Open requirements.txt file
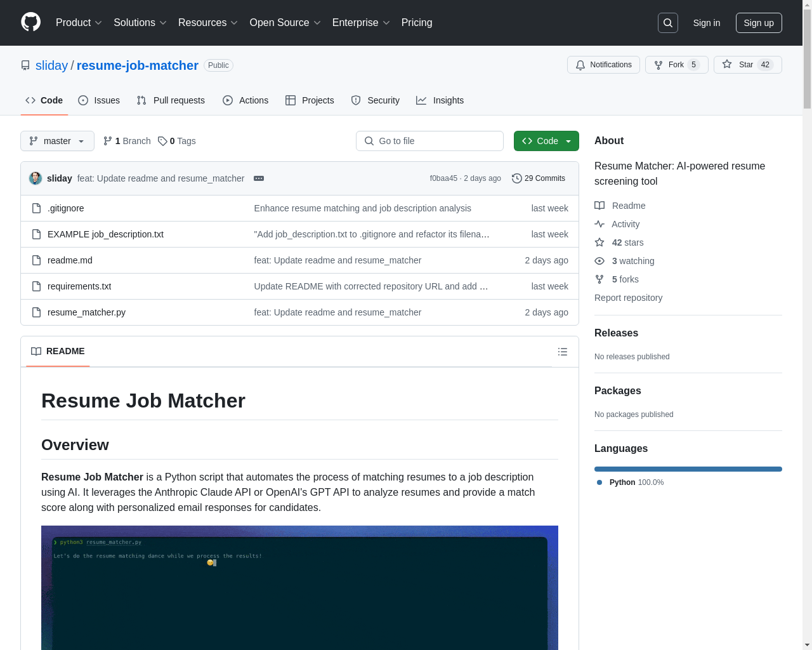This screenshot has width=812, height=650. pos(79,286)
